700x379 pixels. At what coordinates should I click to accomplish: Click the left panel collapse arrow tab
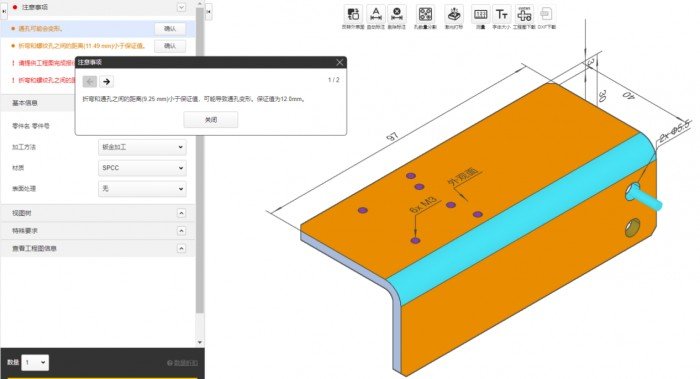pos(4,11)
